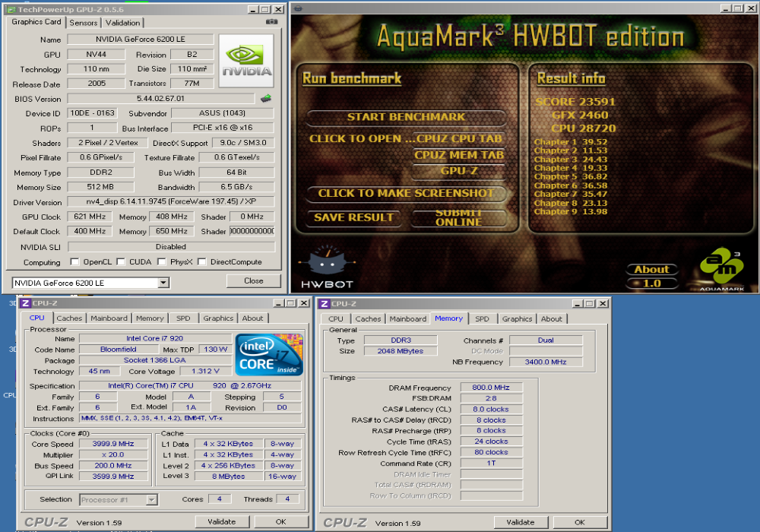Click the HWBOT robot logo in AquaMark

pyautogui.click(x=328, y=265)
